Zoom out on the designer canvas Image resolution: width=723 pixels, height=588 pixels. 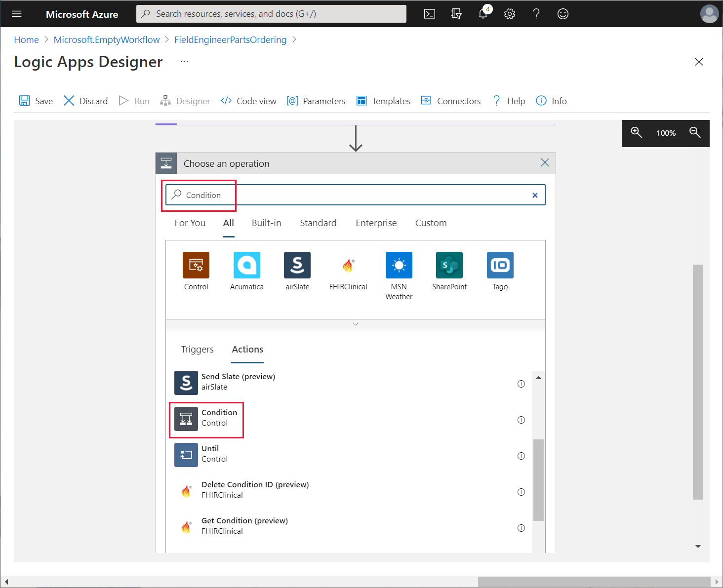pos(695,132)
